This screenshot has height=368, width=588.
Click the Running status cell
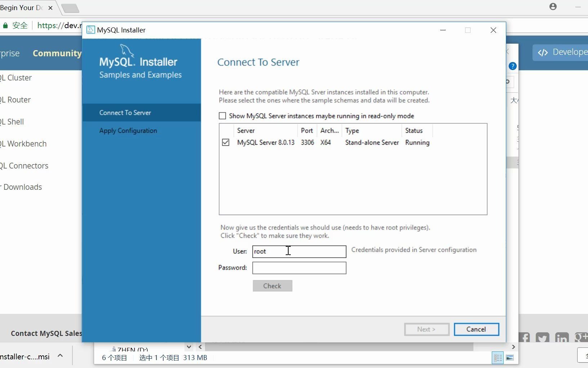point(417,143)
